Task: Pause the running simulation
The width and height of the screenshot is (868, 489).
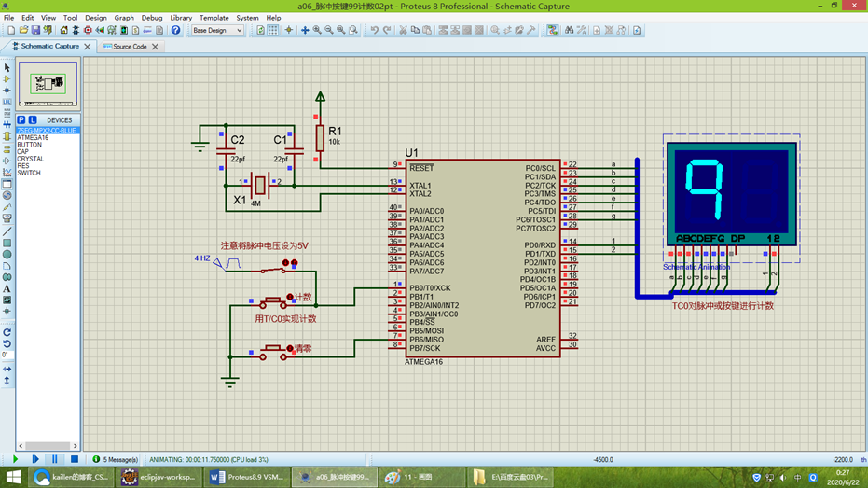Action: tap(54, 459)
